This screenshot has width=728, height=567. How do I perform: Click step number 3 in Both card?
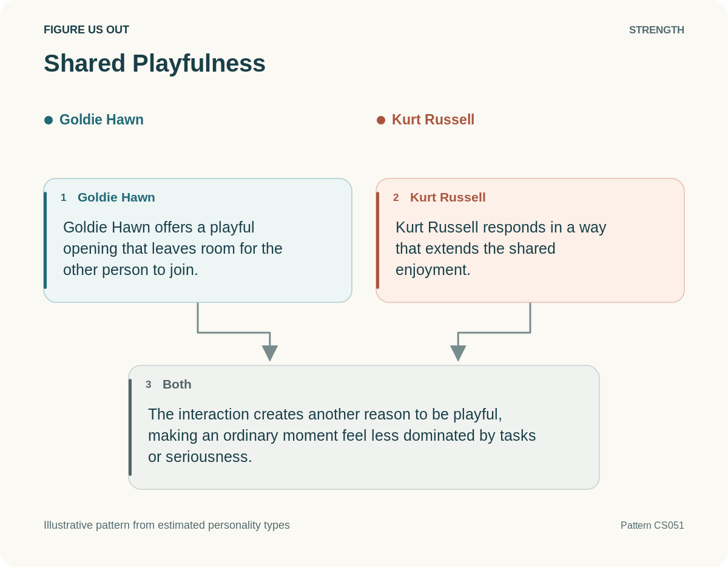point(149,384)
